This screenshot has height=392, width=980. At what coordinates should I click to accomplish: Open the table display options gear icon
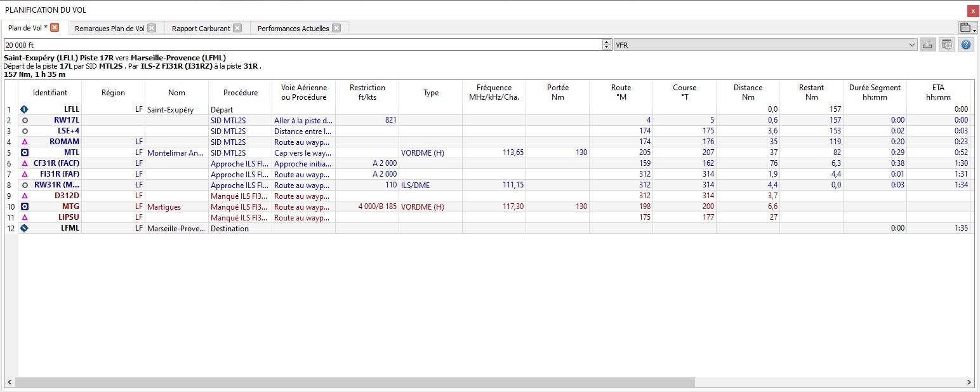coord(946,44)
